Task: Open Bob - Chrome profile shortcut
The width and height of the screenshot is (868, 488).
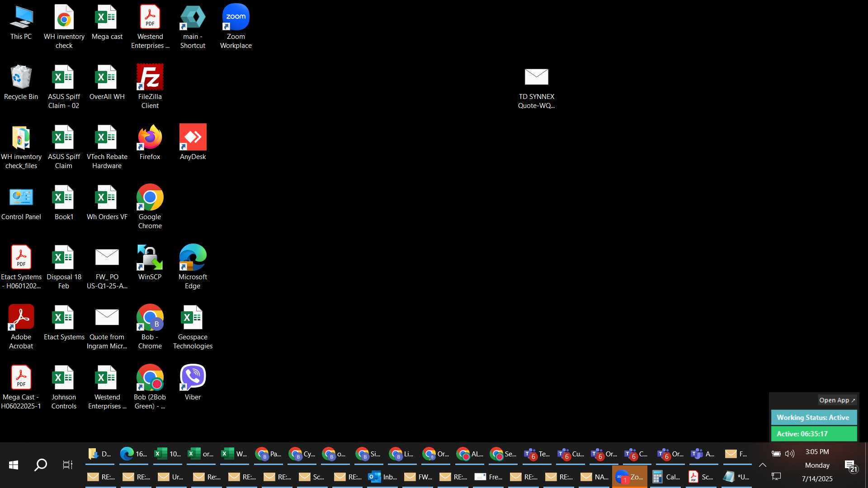Action: point(150,327)
